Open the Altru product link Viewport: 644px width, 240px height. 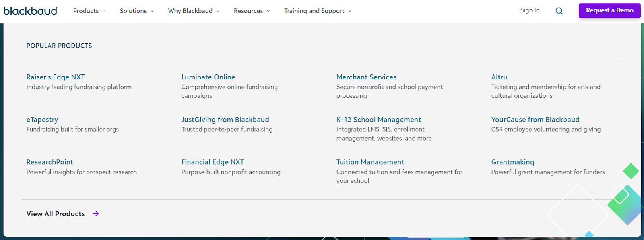pos(499,77)
